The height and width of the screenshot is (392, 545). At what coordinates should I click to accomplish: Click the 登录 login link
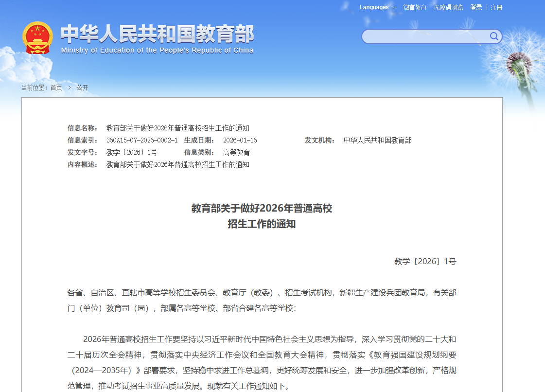coord(476,7)
